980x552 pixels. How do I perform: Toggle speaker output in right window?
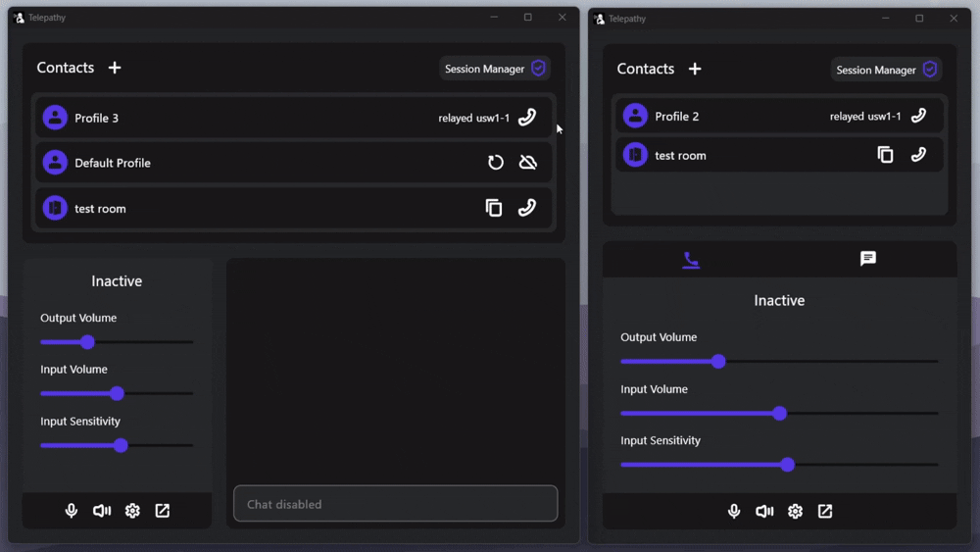[x=764, y=512]
